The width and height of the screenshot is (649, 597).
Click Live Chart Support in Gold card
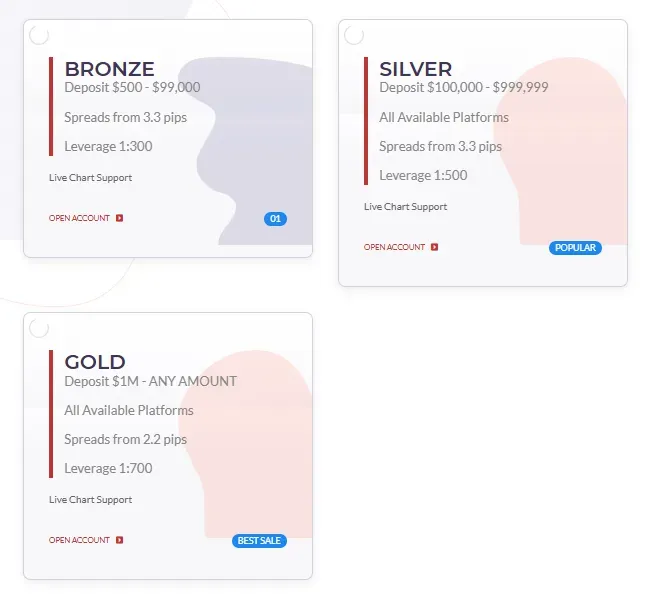pos(90,500)
